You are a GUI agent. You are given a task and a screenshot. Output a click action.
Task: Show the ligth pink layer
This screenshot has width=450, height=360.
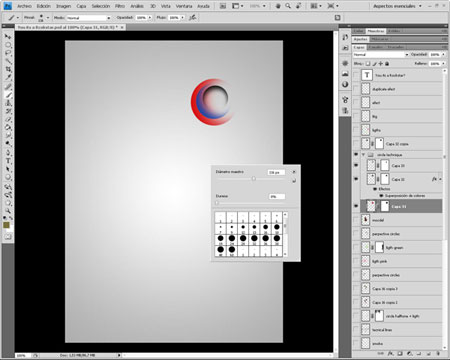tap(356, 261)
